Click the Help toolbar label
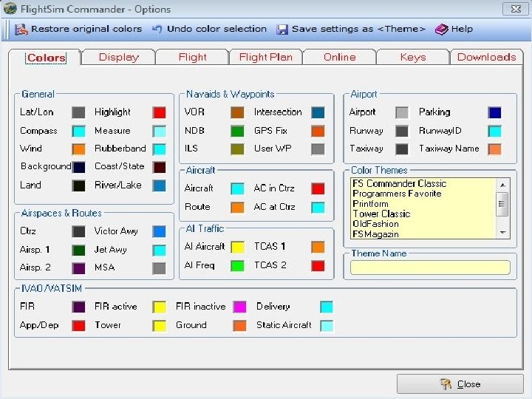The height and width of the screenshot is (399, 532). coord(462,29)
